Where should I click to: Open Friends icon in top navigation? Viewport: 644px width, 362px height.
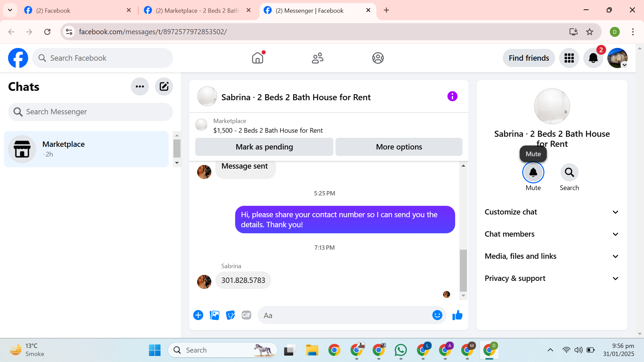pos(318,58)
